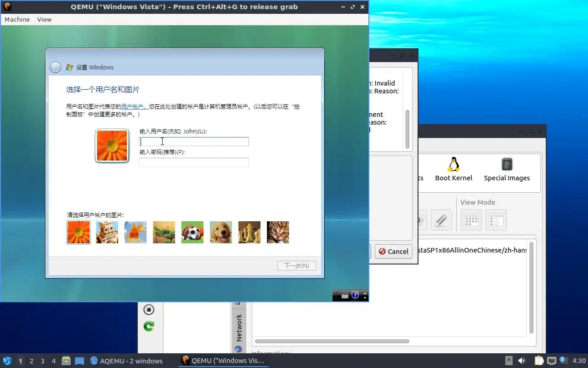
Task: Select Boot Kernel in the AQEMU window
Action: click(454, 169)
